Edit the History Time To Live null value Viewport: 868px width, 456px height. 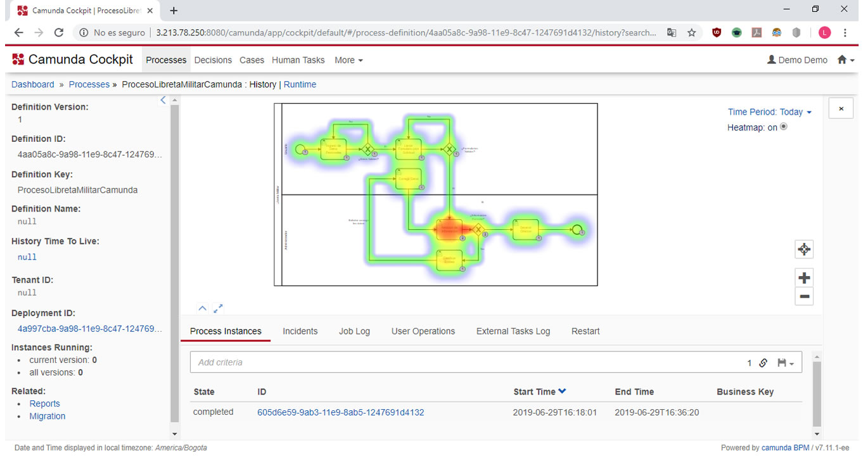tap(27, 257)
